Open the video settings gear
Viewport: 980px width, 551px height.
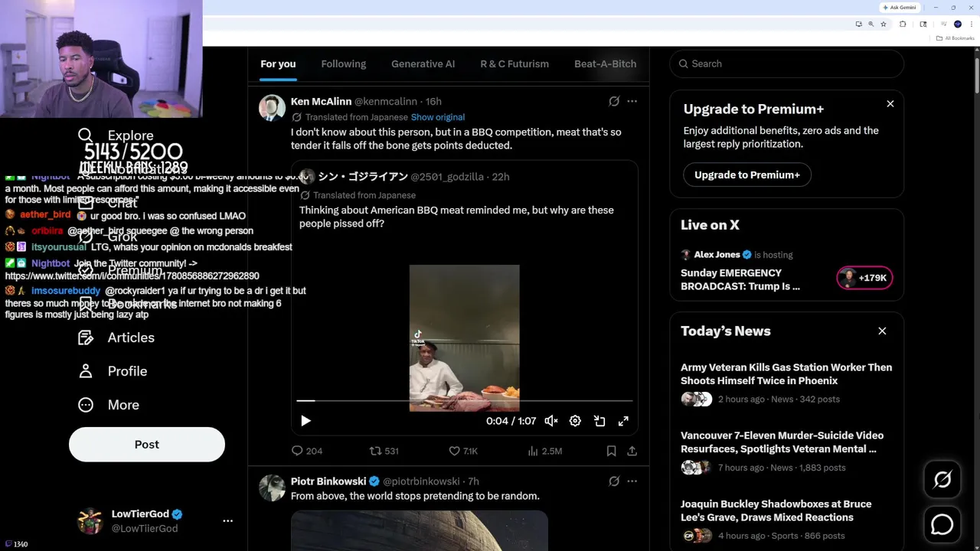[575, 421]
